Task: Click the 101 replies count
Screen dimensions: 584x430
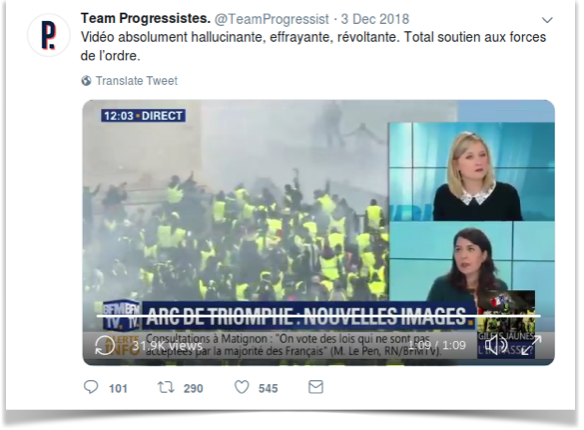Action: 118,389
